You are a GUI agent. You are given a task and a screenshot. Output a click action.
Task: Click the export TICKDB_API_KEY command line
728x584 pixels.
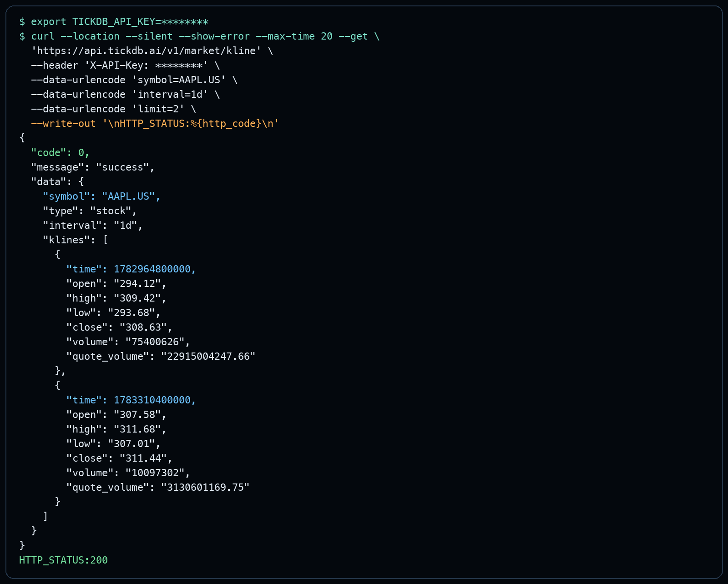coord(114,22)
